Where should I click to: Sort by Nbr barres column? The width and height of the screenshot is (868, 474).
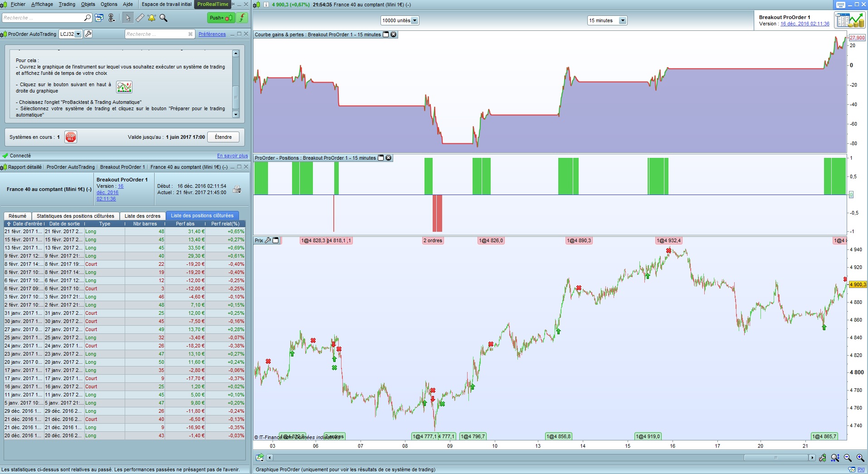click(145, 224)
